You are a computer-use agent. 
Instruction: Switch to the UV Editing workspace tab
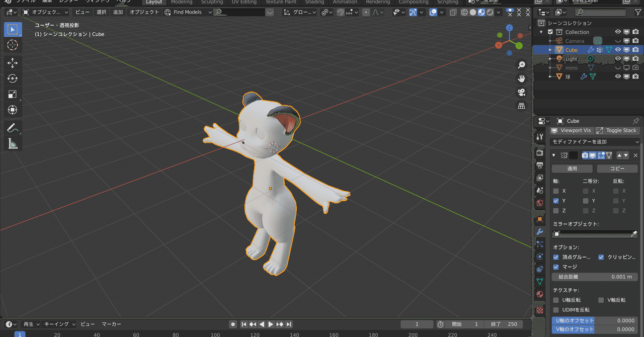point(244,2)
